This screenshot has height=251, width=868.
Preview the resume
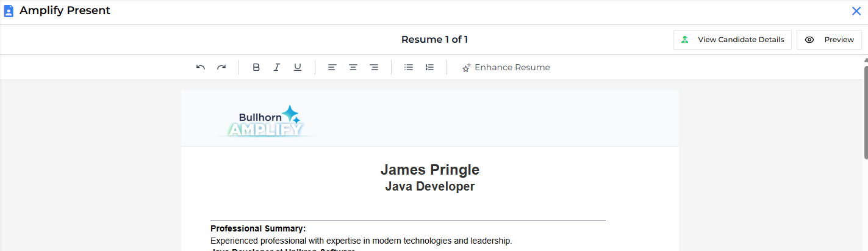[829, 40]
